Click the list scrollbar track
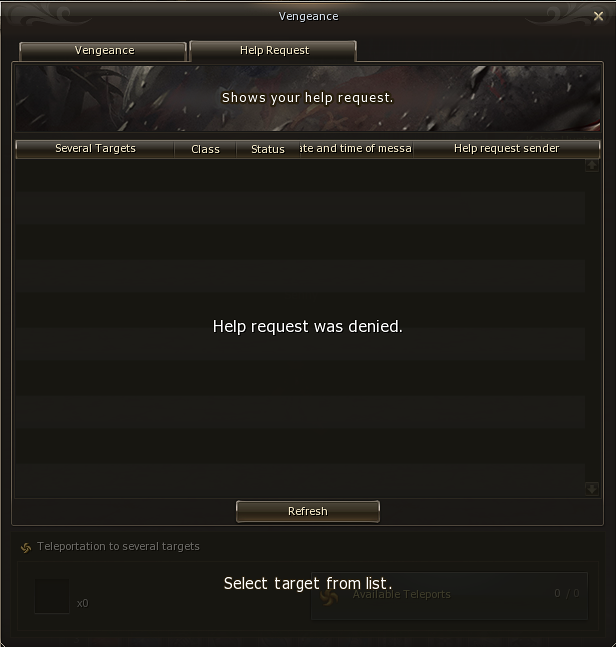616x647 pixels. point(592,327)
